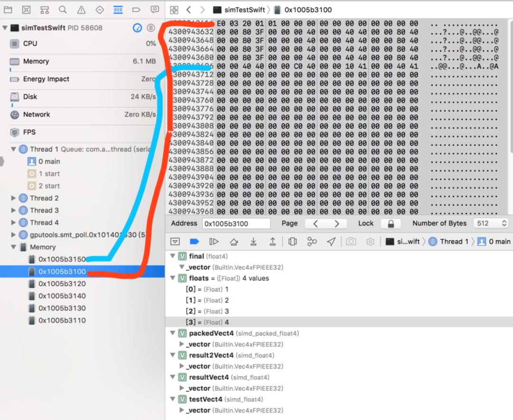The image size is (513, 420).
Task: Hide the debug area toggle icon
Action: (175, 242)
